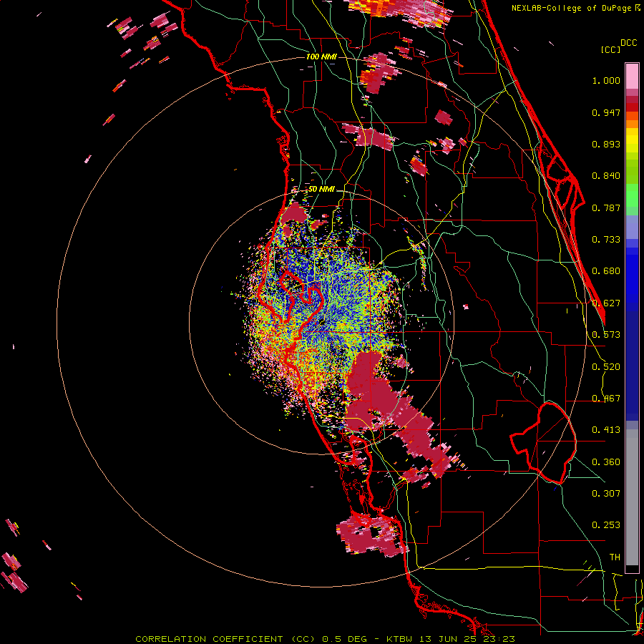Select the 0.573 scale value
Viewport: 644px width, 644px height.
coord(606,335)
